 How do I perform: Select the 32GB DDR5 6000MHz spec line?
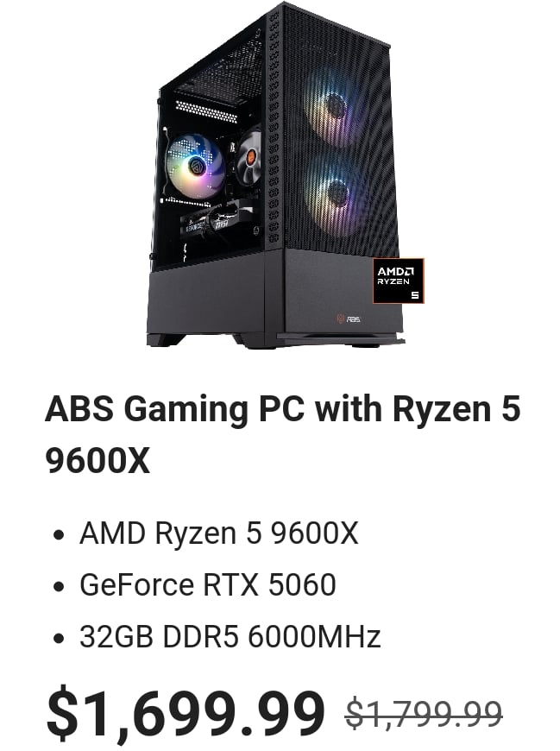pos(230,636)
